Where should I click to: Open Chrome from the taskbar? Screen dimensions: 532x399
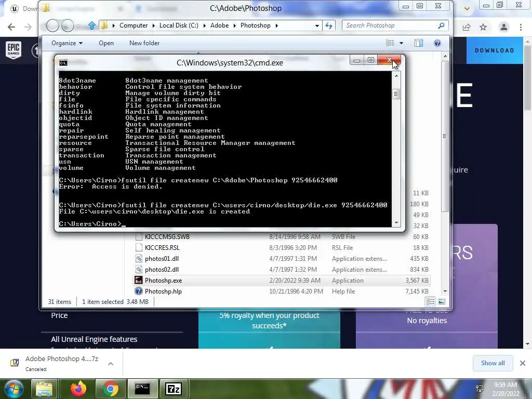click(111, 389)
